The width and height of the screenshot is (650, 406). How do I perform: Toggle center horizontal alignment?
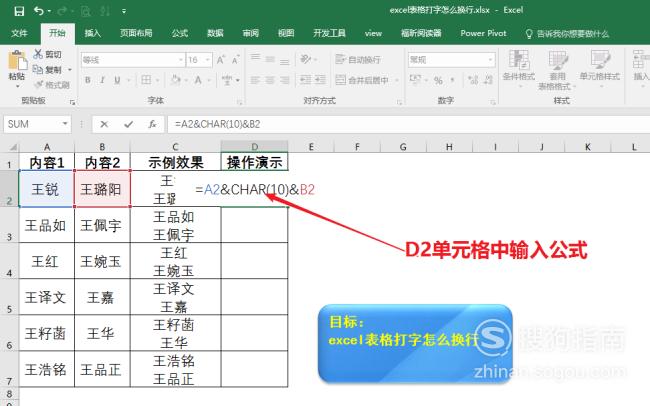(270, 80)
